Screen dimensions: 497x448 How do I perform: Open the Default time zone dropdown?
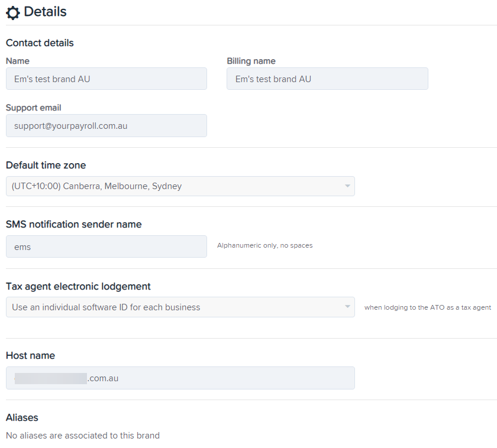coord(180,186)
